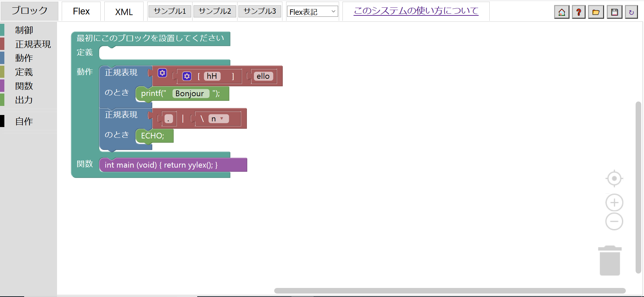Center the workspace with the crosshair icon
The image size is (644, 297).
[x=614, y=178]
